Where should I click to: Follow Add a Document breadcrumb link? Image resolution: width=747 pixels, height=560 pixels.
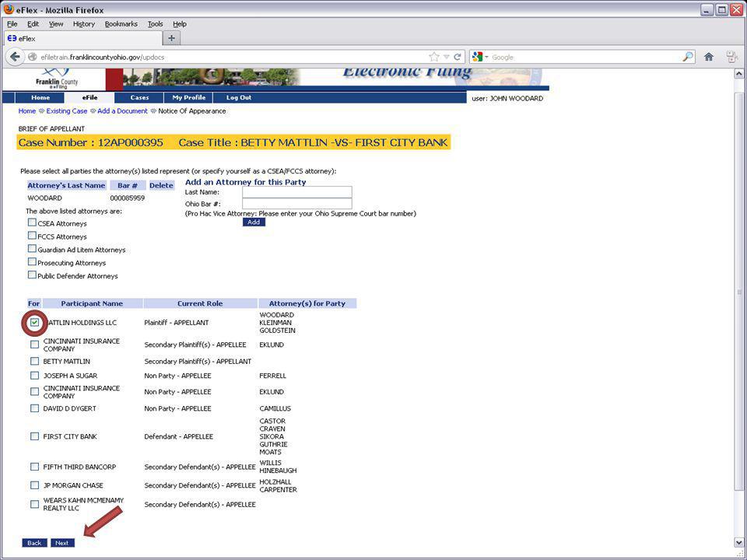tap(122, 111)
